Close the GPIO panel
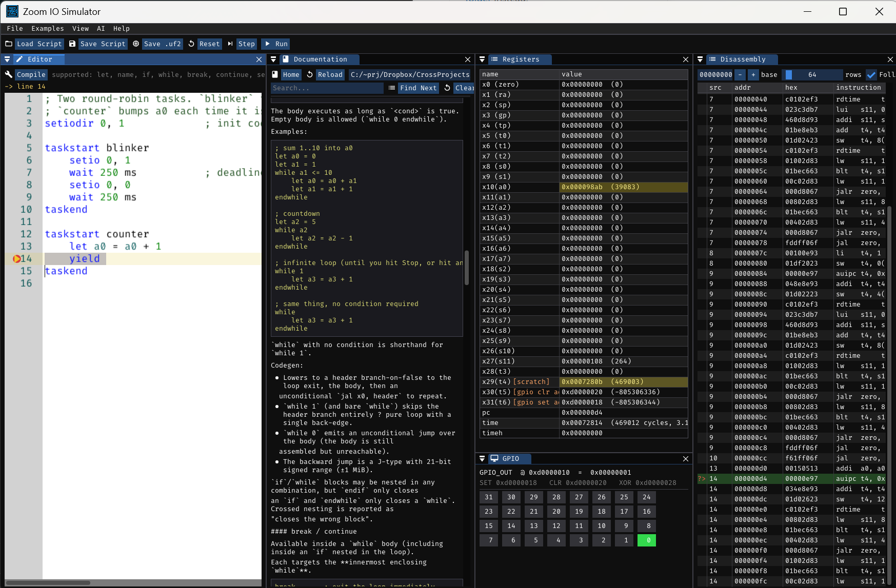 (x=686, y=459)
